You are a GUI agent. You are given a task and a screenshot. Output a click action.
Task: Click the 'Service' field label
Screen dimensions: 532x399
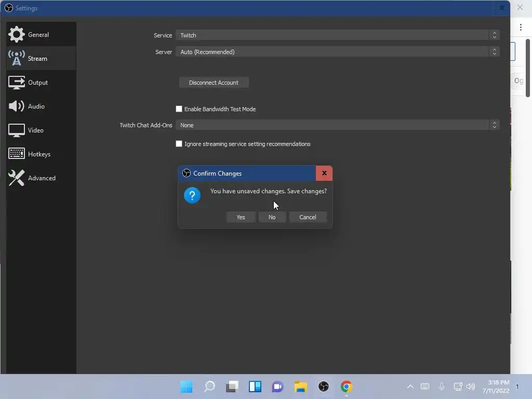click(x=163, y=35)
